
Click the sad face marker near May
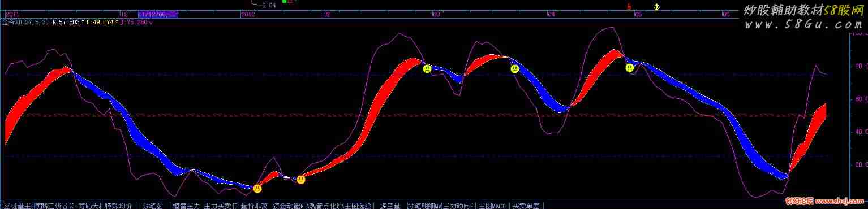click(630, 68)
